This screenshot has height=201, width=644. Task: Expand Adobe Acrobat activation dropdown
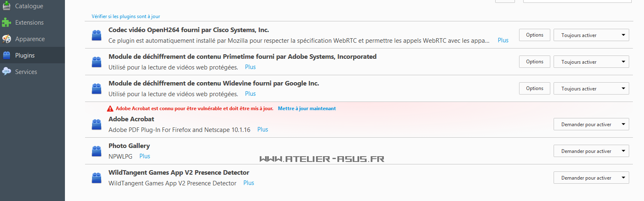coord(591,125)
